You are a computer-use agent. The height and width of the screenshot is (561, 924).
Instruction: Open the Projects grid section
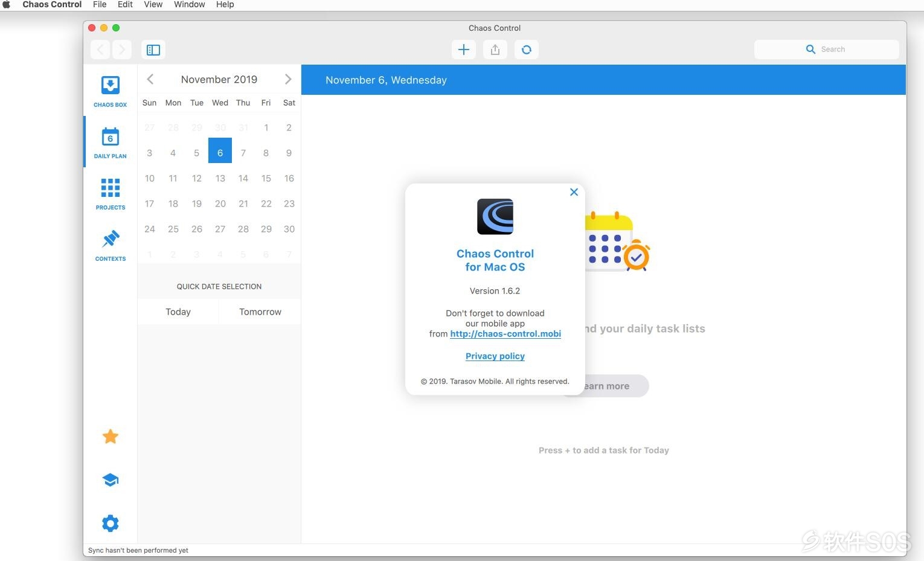[110, 194]
